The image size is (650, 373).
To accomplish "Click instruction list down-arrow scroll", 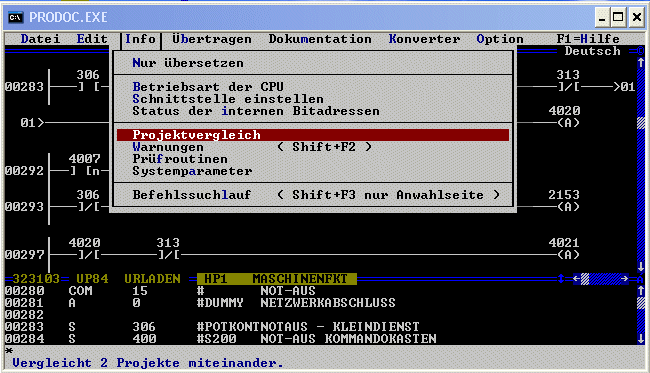I will coord(641,339).
